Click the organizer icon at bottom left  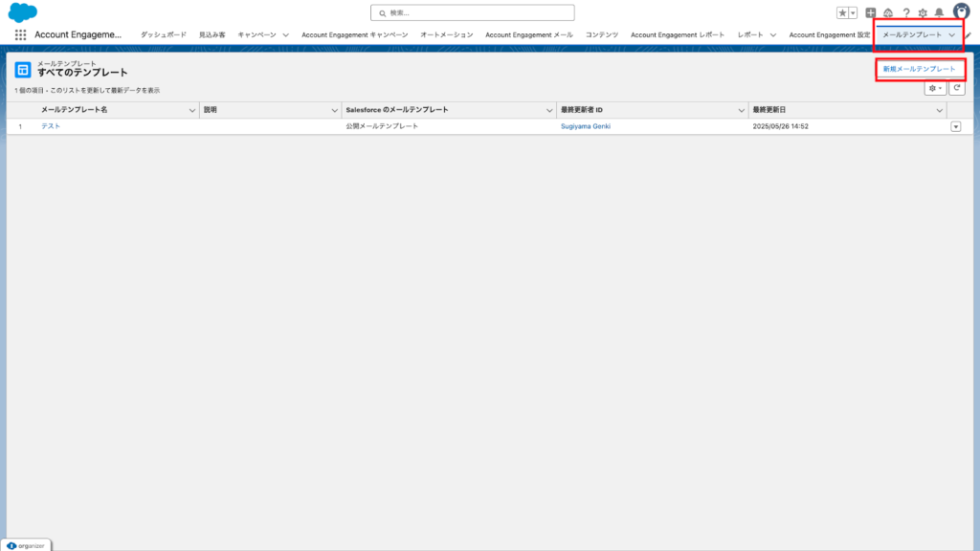pyautogui.click(x=11, y=546)
